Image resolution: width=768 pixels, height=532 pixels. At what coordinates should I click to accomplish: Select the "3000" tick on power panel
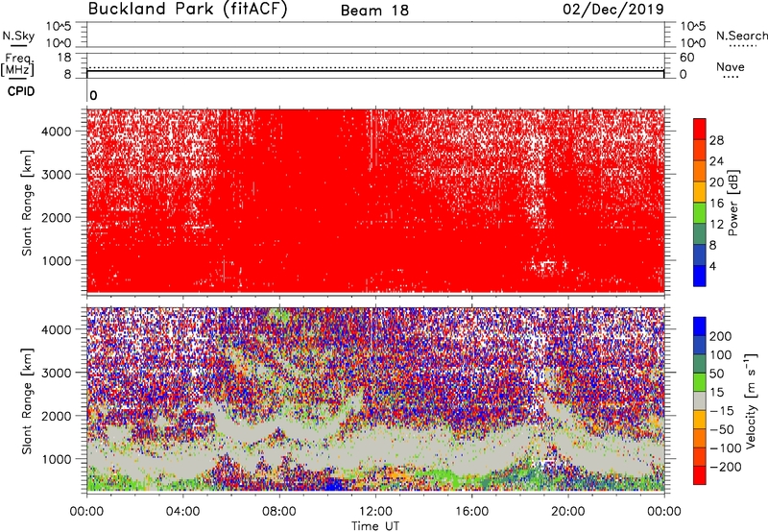pos(57,175)
